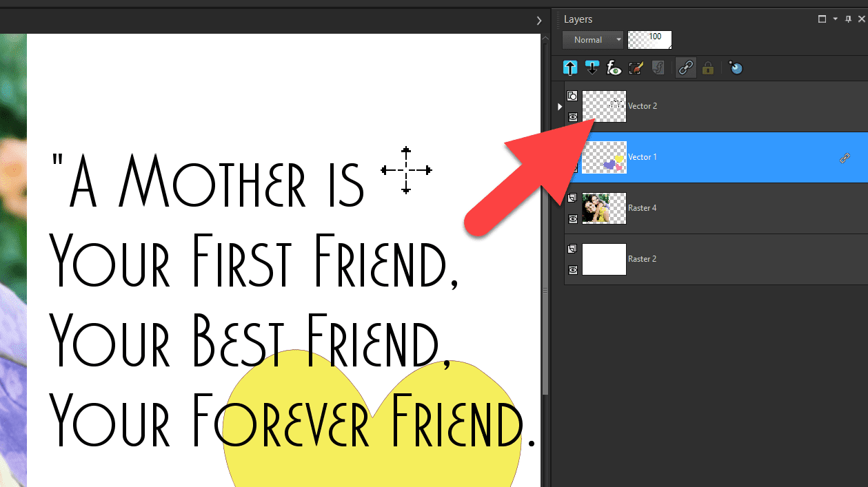This screenshot has height=487, width=868.
Task: Collapse the canvas panel with the right chevron
Action: [x=538, y=20]
